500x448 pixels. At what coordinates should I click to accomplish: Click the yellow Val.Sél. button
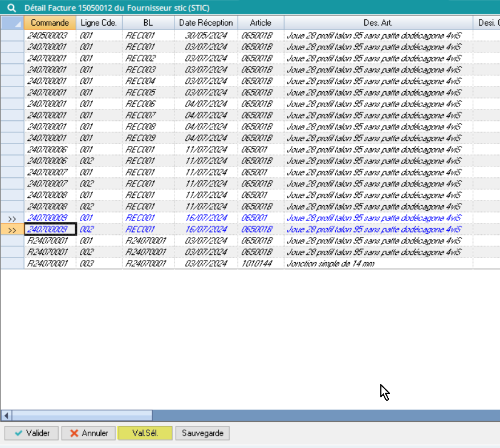pos(145,433)
